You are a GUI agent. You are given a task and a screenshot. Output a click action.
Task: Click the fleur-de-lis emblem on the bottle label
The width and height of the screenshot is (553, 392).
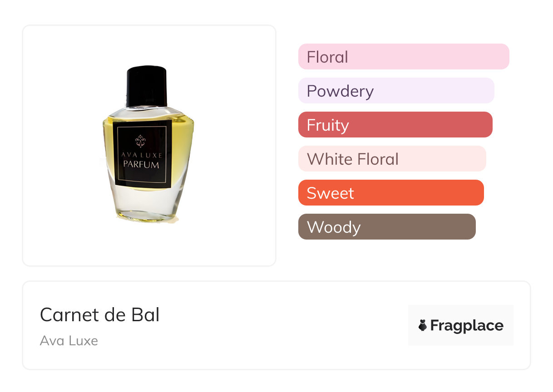click(x=141, y=140)
